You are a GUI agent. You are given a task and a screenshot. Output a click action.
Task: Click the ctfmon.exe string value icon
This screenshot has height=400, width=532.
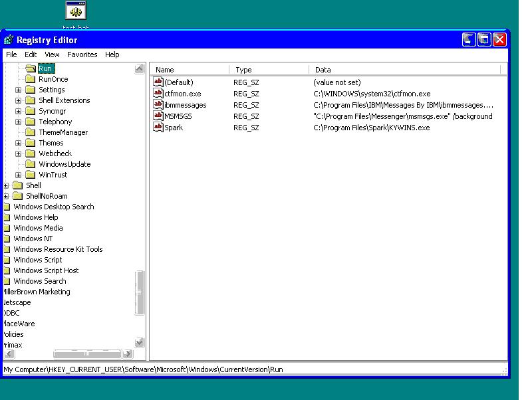[x=158, y=93]
